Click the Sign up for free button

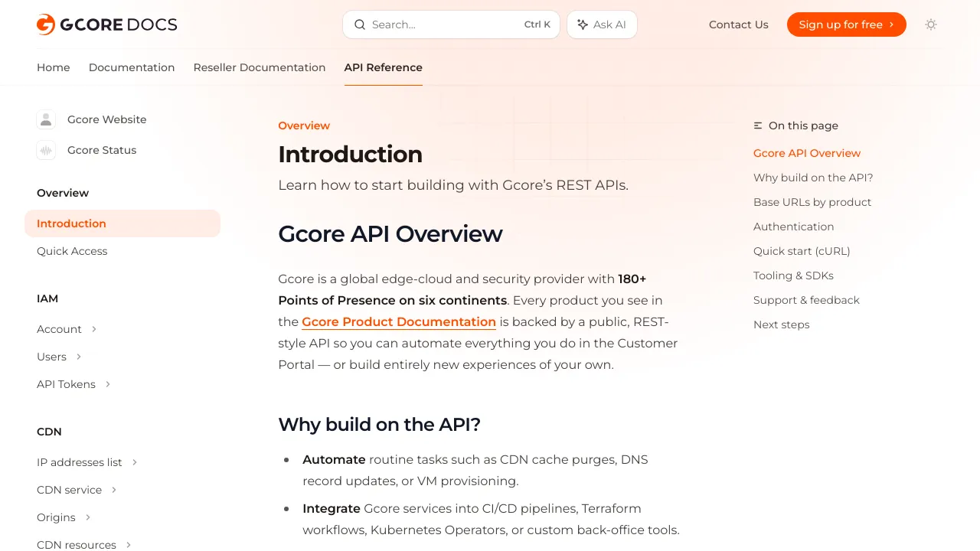pyautogui.click(x=847, y=24)
